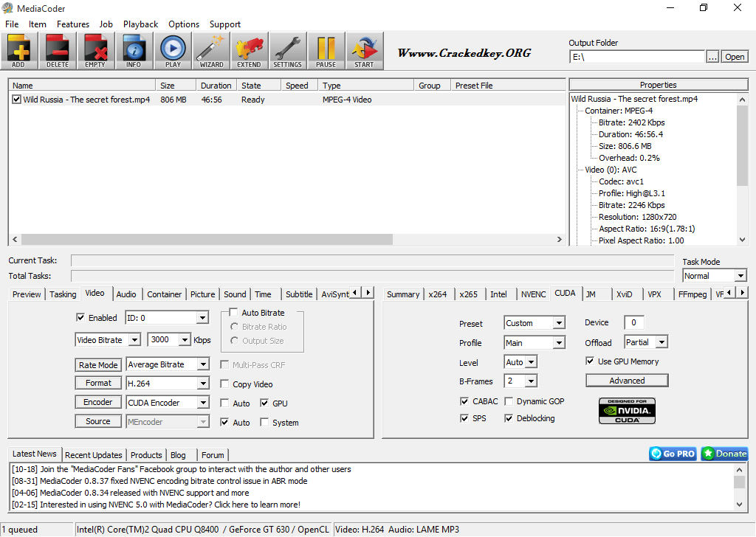Open the Task Mode dropdown
The width and height of the screenshot is (756, 537).
(740, 276)
